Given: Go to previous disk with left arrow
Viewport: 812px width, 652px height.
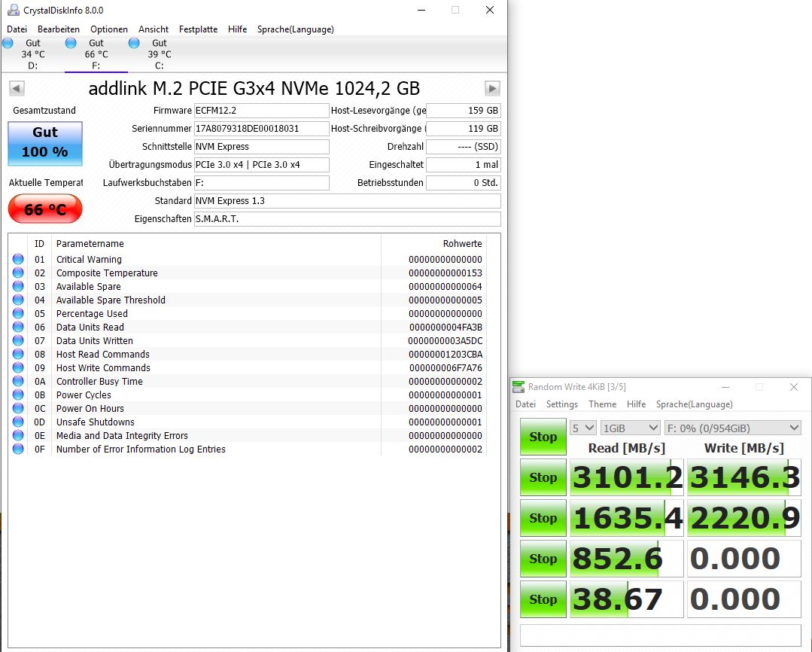Looking at the screenshot, I should pyautogui.click(x=17, y=88).
